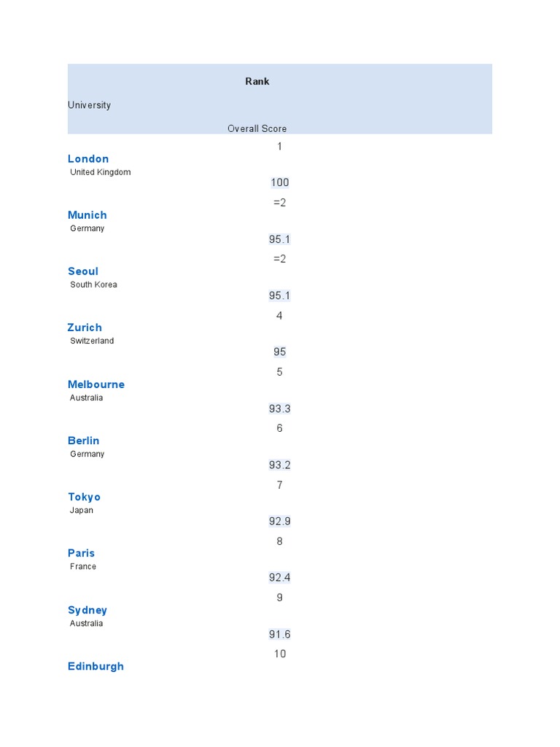Click the United Kingdom country label
Screen dimensions: 560x747
(x=101, y=172)
